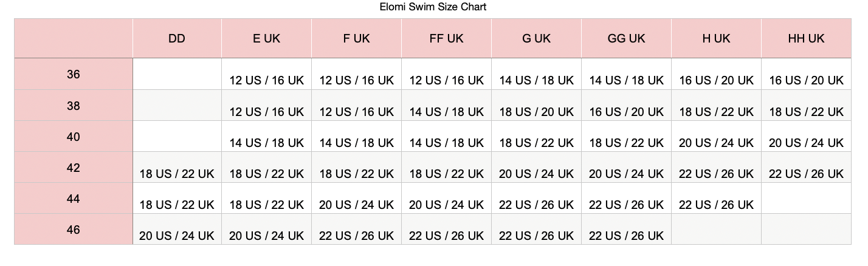
Task: Select the size cell for 46 GG UK
Action: click(x=626, y=236)
